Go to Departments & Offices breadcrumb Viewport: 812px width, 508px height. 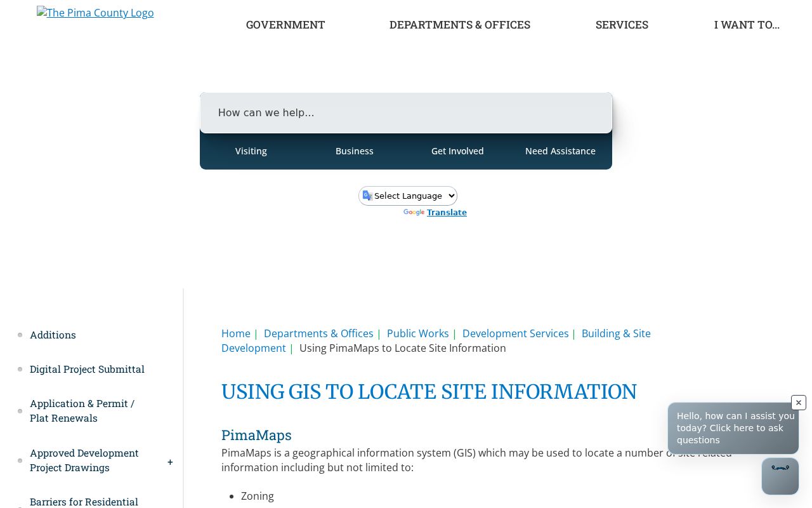(x=318, y=333)
